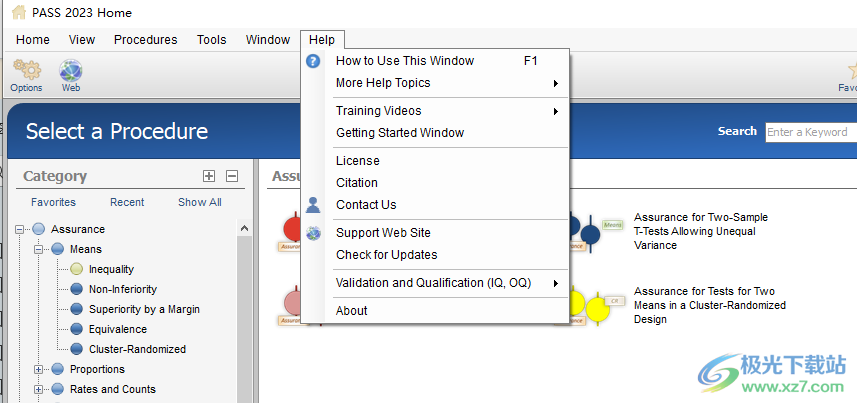Viewport: 857px width, 403px height.
Task: Collapse the Means tree node
Action: coord(39,249)
